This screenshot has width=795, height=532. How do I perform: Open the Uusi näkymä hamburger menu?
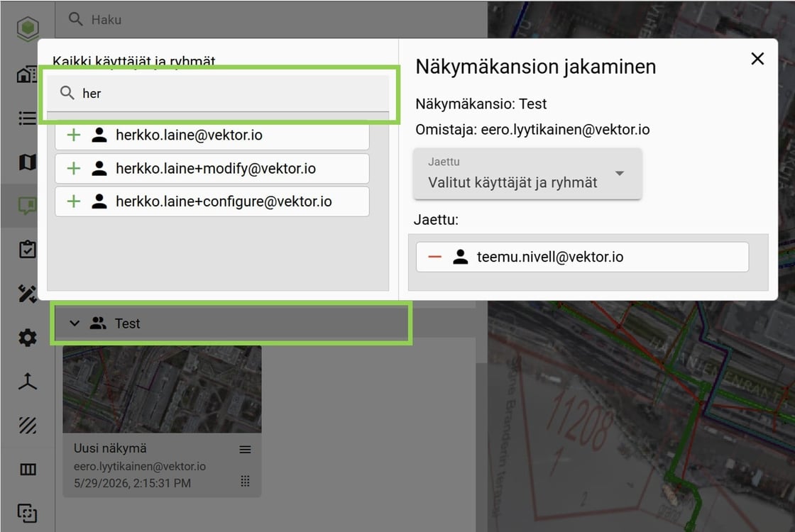245,450
